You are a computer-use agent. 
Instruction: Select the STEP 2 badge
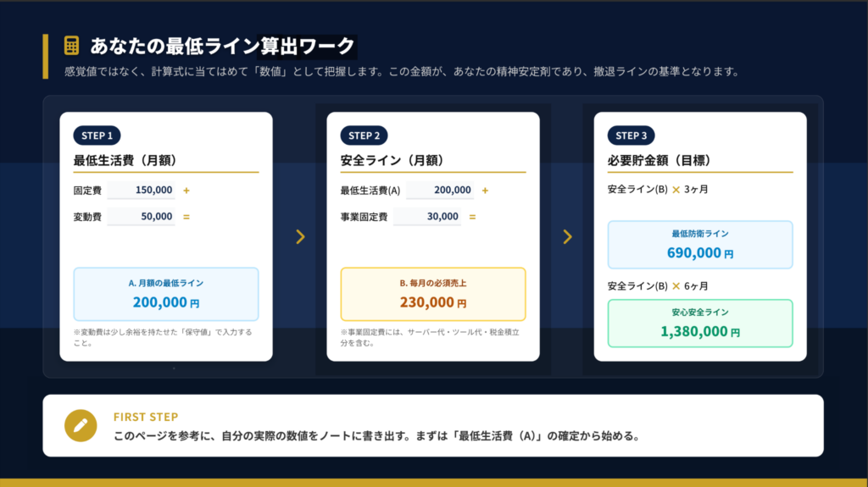(364, 136)
